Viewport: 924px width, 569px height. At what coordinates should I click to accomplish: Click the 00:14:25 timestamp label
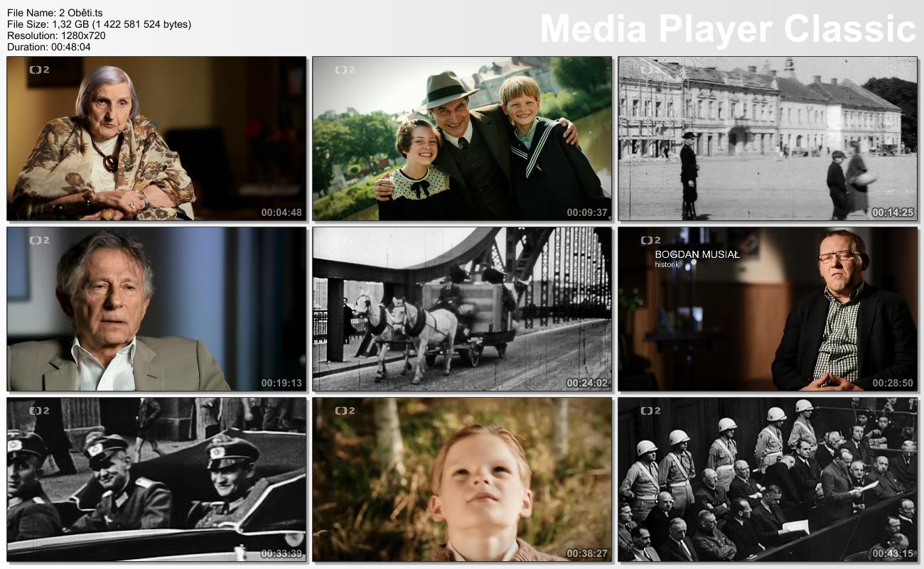click(x=892, y=212)
